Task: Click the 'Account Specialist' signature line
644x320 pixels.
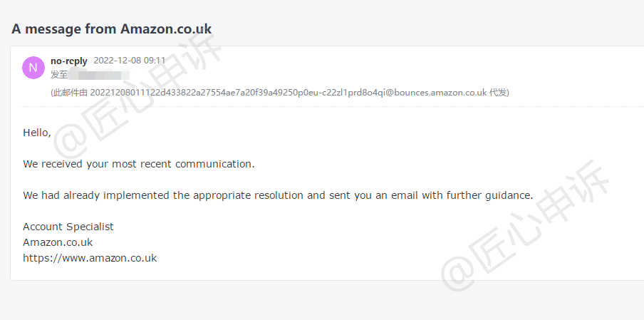Action: point(68,227)
